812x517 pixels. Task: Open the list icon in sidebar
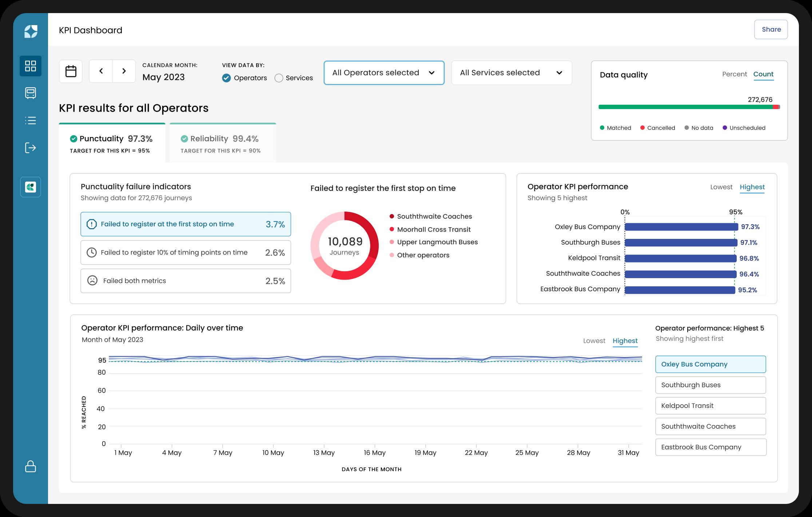tap(31, 120)
